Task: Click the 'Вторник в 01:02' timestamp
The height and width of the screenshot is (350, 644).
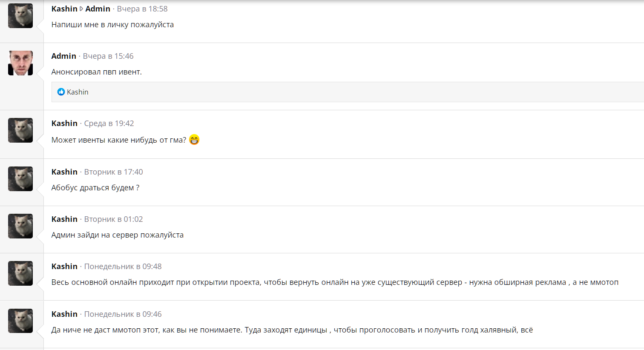Action: 113,219
